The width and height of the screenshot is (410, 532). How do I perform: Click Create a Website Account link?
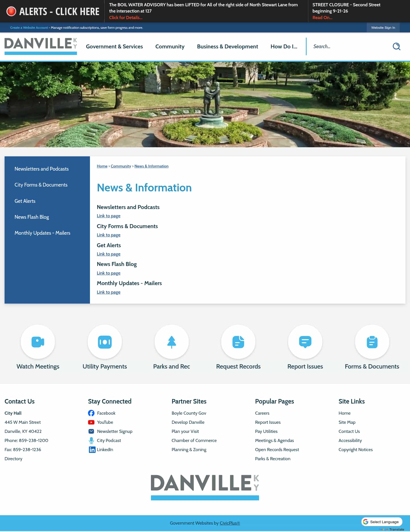click(x=29, y=28)
